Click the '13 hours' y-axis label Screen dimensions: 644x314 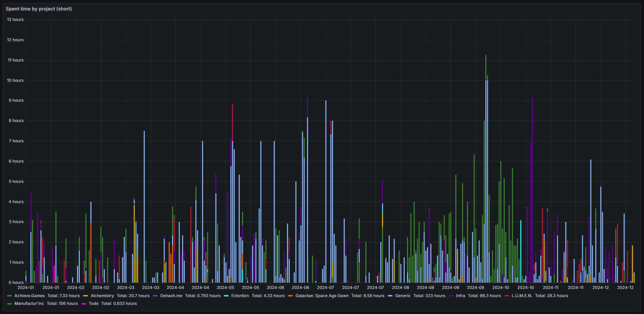[x=15, y=20]
